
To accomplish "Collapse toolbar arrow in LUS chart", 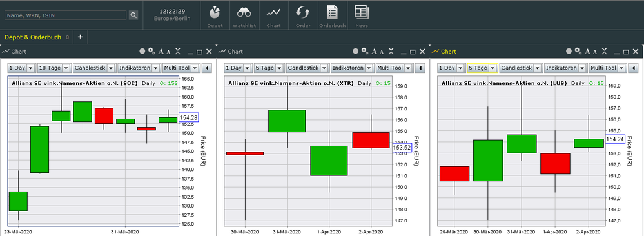I will [634, 68].
